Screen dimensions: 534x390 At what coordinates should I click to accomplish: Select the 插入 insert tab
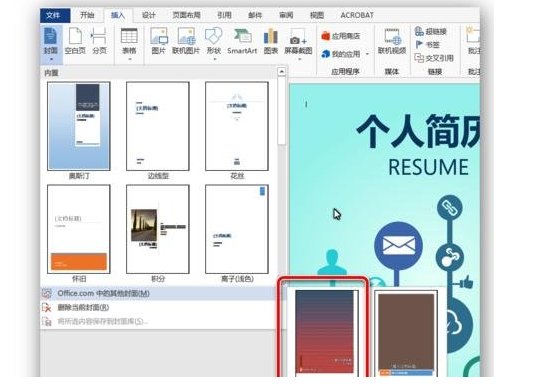tap(118, 16)
